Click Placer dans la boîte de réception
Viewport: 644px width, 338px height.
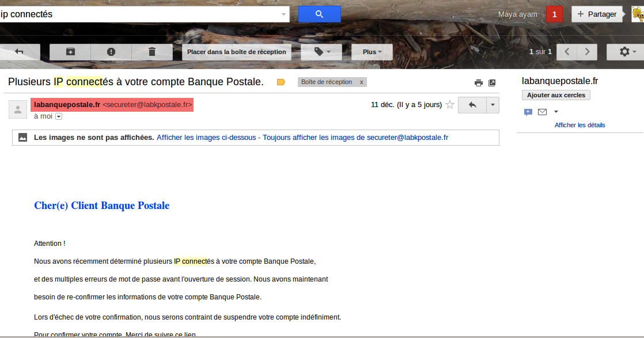point(237,52)
